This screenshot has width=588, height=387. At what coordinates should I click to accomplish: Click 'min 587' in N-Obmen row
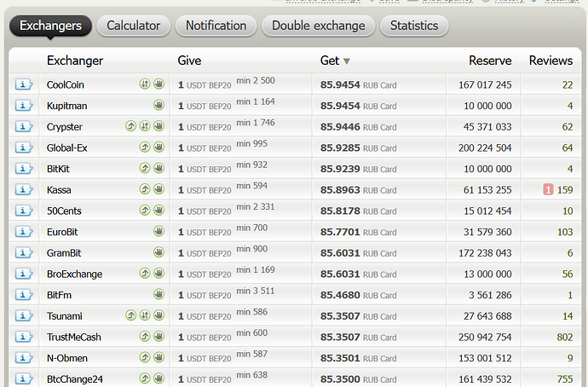[x=251, y=354]
